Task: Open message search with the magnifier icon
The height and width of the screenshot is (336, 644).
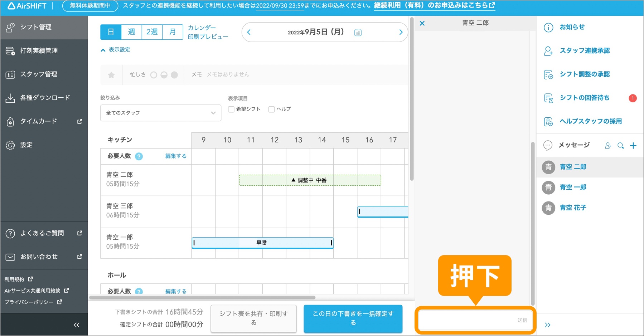Action: click(621, 145)
